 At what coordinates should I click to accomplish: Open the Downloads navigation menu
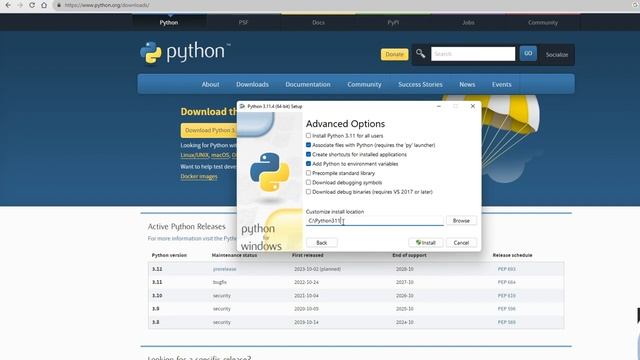(x=252, y=84)
